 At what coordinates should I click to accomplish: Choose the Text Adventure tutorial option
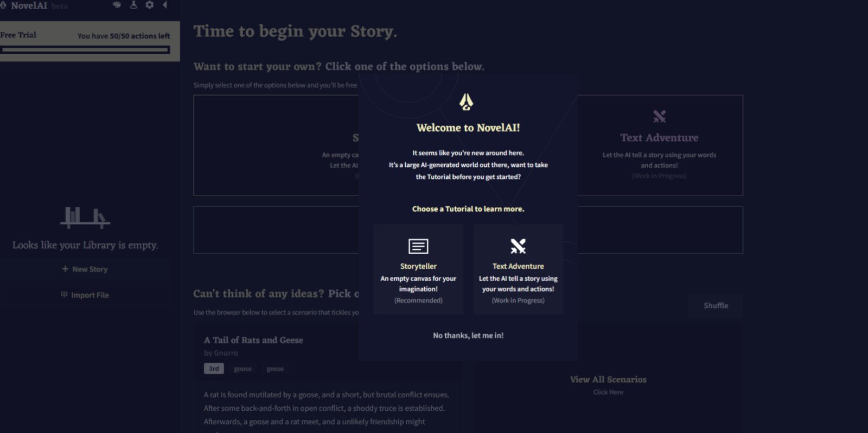click(x=518, y=270)
